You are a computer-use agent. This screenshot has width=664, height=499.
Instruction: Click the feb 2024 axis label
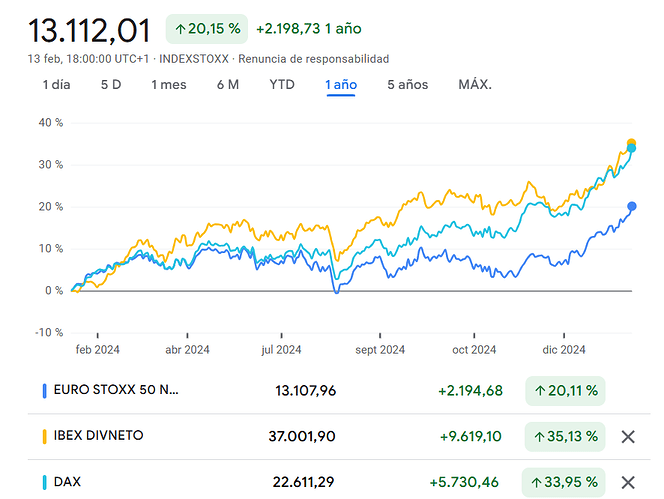pyautogui.click(x=97, y=350)
